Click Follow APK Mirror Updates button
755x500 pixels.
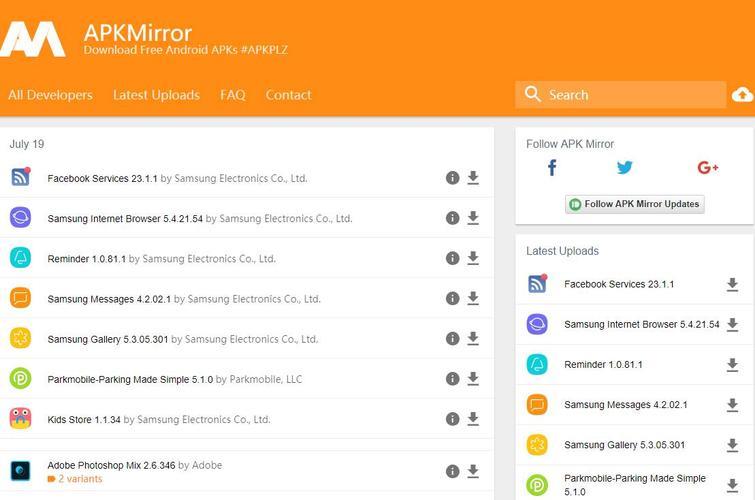click(635, 204)
